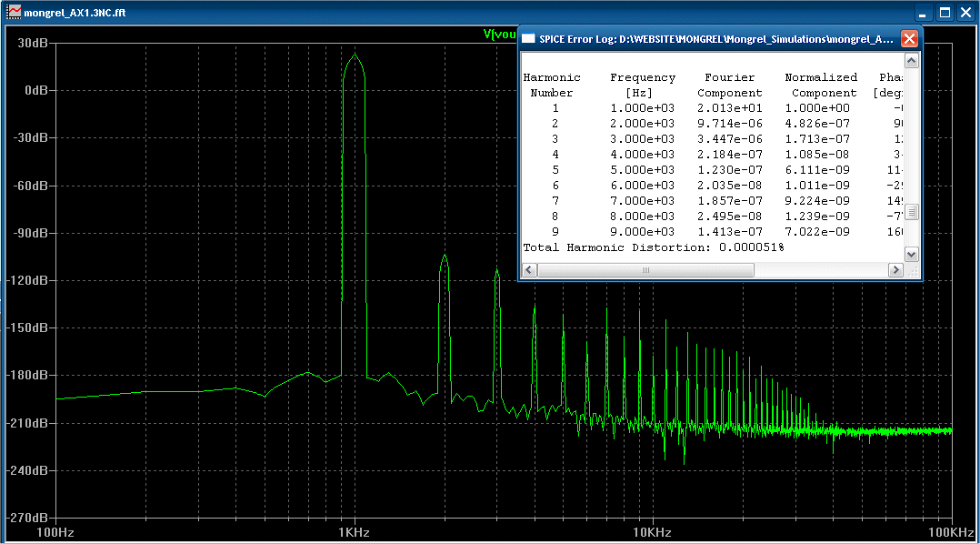This screenshot has height=544, width=980.
Task: Click the vertical scrollbar thumb in the error log
Action: coord(911,212)
